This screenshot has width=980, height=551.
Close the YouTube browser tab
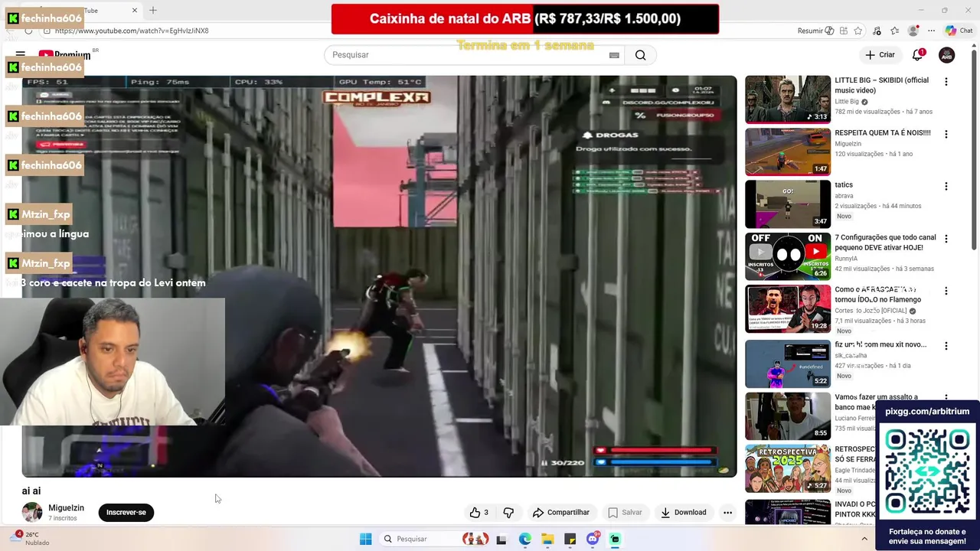(x=135, y=10)
